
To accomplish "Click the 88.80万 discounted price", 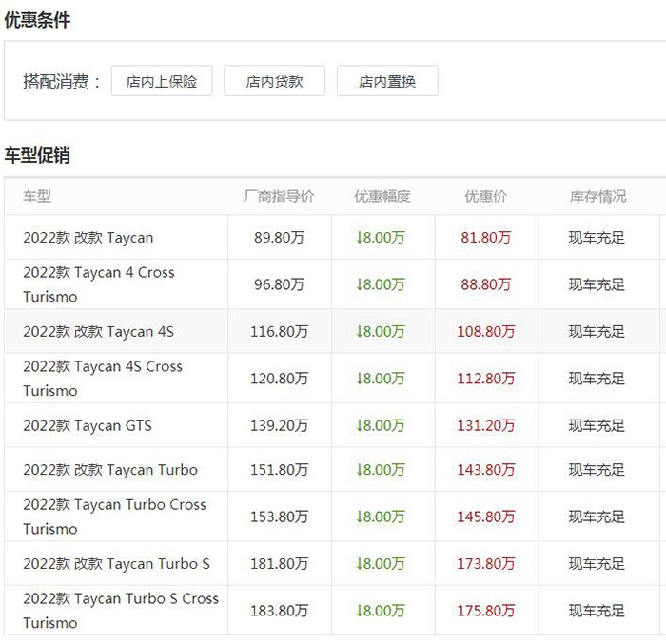I will [x=486, y=284].
